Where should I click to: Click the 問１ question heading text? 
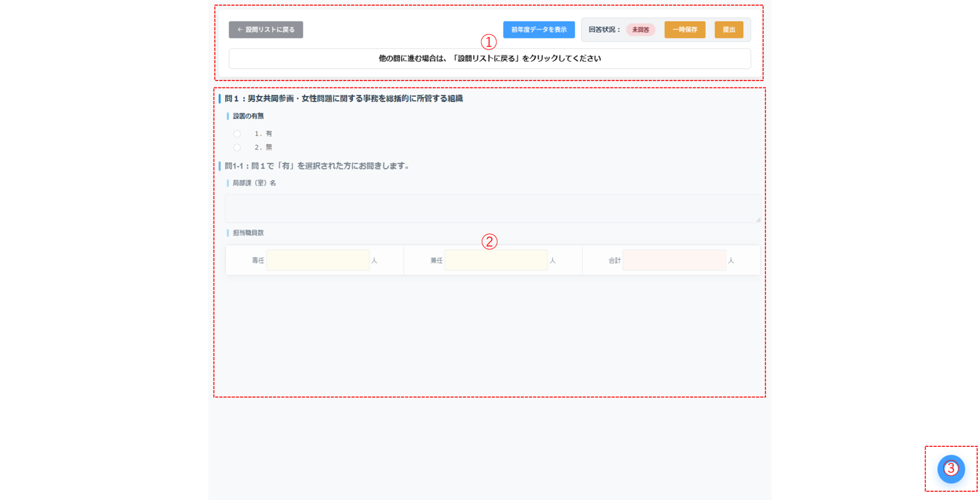pos(344,99)
